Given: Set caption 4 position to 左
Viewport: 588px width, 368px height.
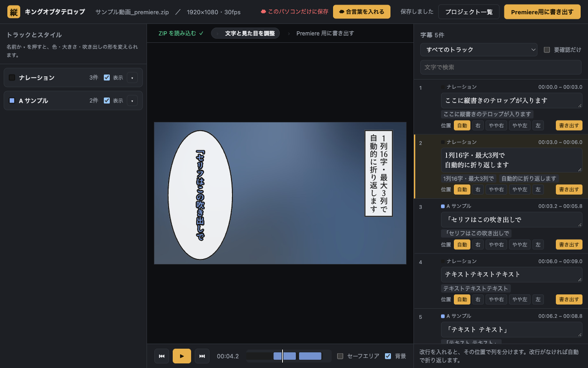Looking at the screenshot, I should coord(538,299).
